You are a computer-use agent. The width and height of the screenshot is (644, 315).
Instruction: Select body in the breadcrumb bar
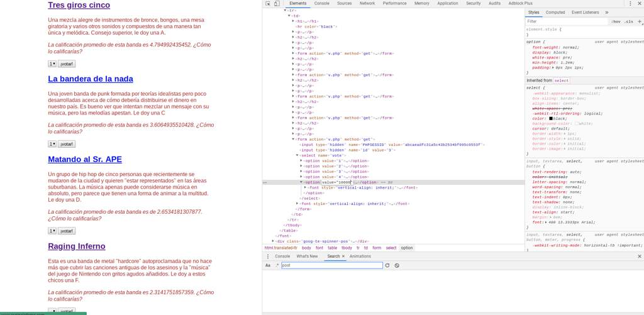pyautogui.click(x=306, y=248)
